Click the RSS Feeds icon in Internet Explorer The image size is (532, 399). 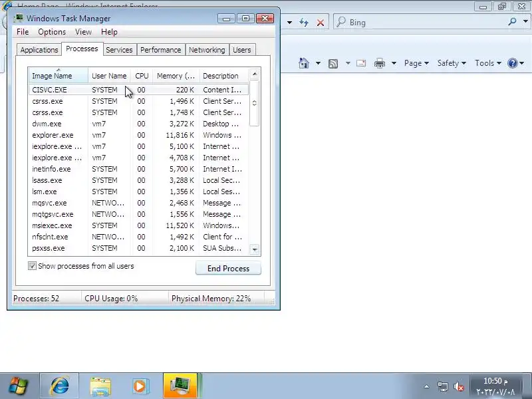click(x=333, y=63)
